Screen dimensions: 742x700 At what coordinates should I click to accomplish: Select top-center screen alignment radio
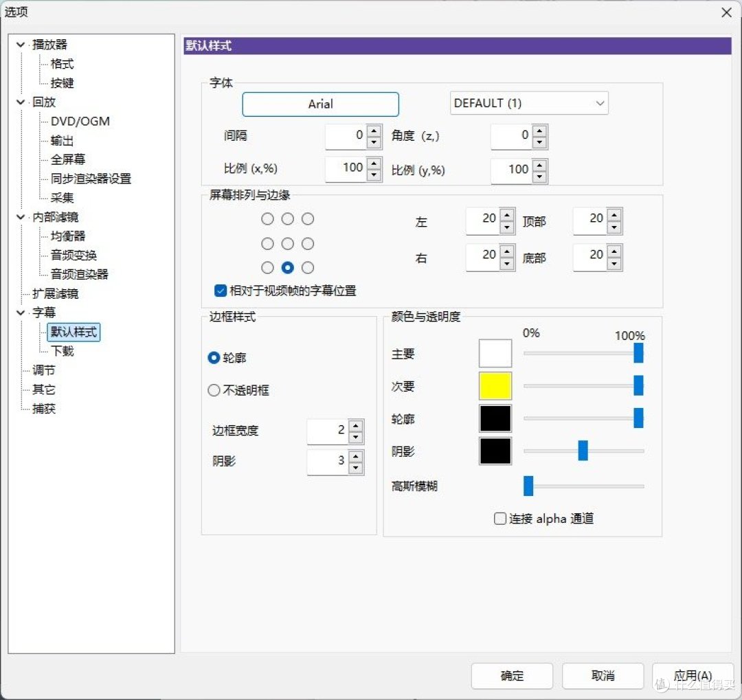288,218
